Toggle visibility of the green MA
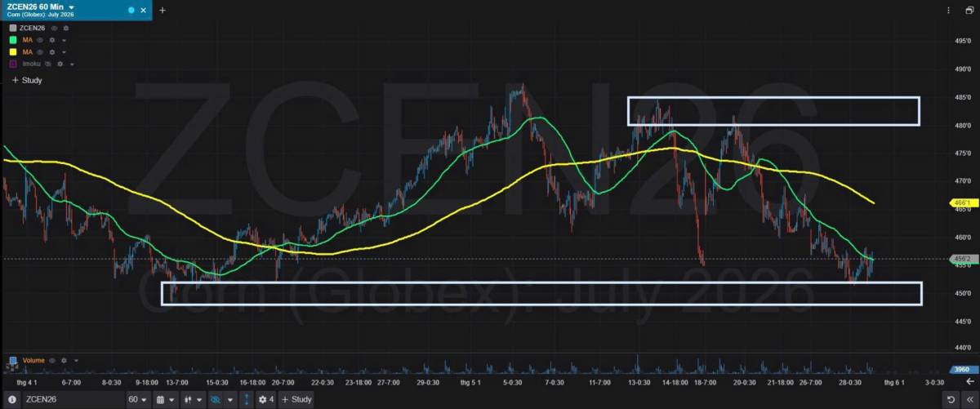Image resolution: width=980 pixels, height=409 pixels. coord(41,39)
